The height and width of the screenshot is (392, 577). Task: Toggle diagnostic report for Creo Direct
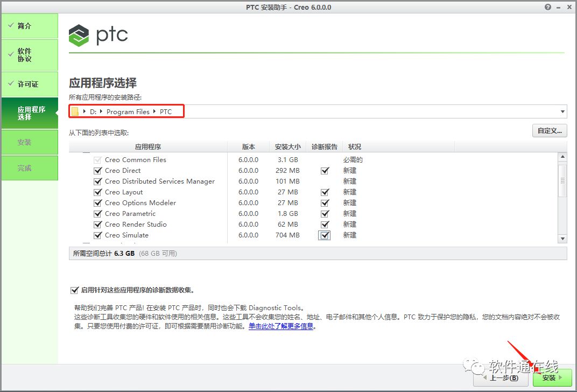(x=325, y=171)
